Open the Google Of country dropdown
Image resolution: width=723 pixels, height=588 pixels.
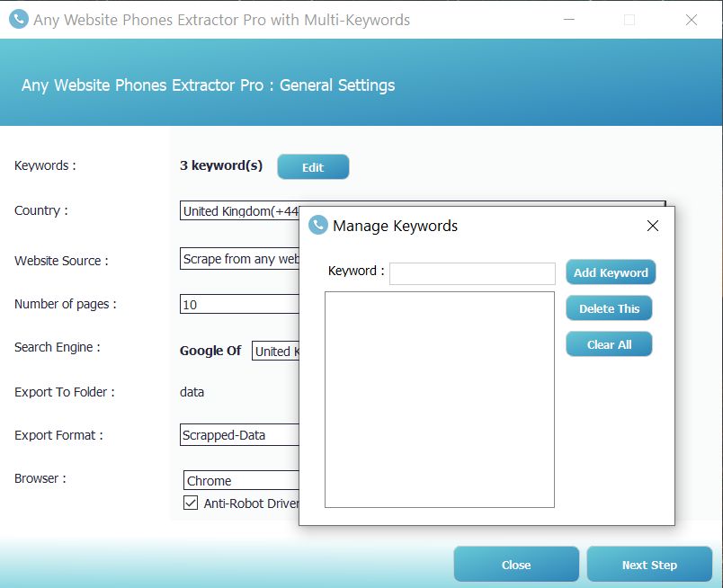coord(275,351)
